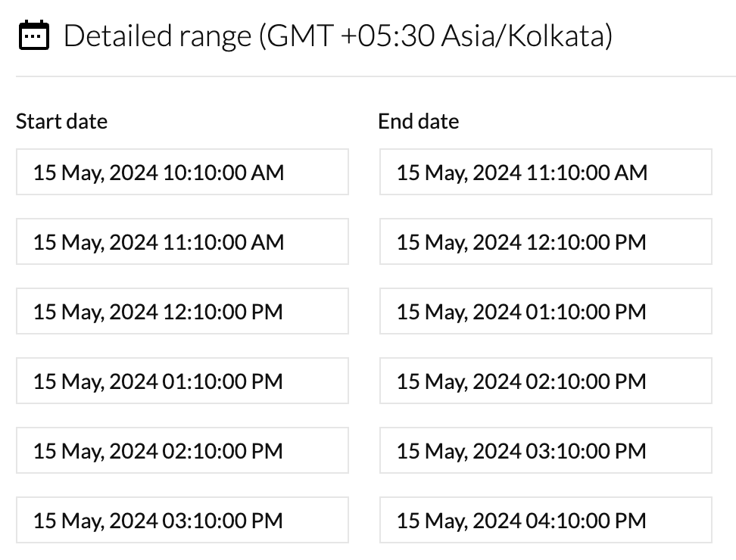Screen dimensions: 736x560
Task: Click the calendar icon beside Detailed range
Action: (33, 36)
